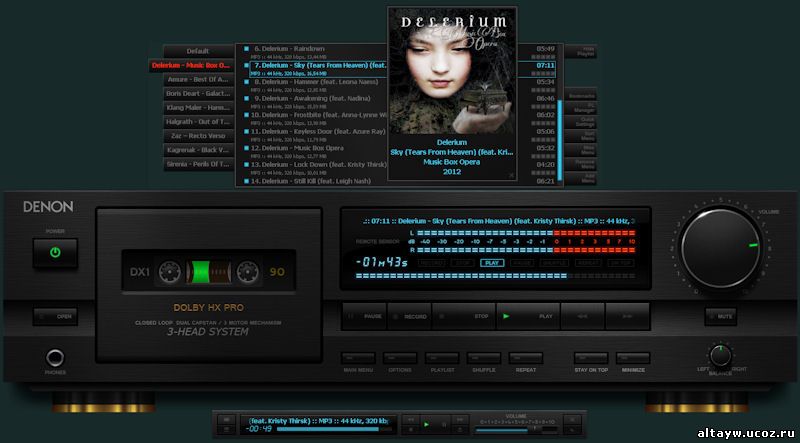
Task: Select track 13. Delerium - Lock Down
Action: tap(315, 168)
